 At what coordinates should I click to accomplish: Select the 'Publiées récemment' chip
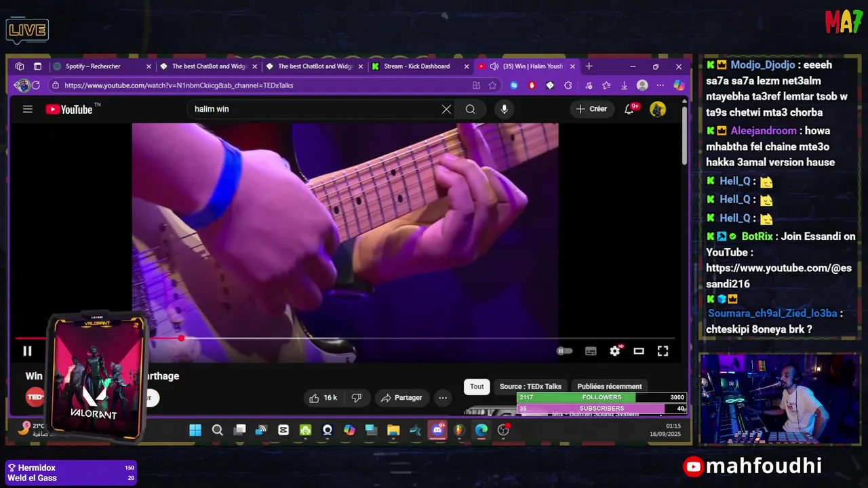click(x=610, y=386)
